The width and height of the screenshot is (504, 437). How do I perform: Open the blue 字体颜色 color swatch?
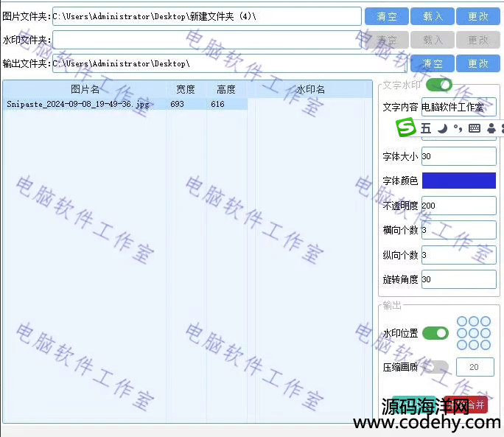458,181
